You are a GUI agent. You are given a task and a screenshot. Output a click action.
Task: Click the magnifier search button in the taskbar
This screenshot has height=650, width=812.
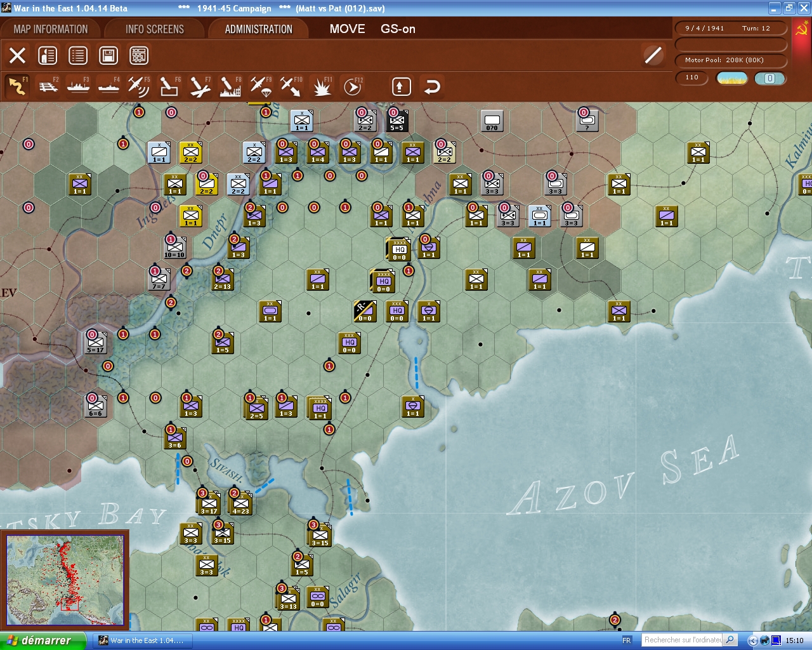730,640
